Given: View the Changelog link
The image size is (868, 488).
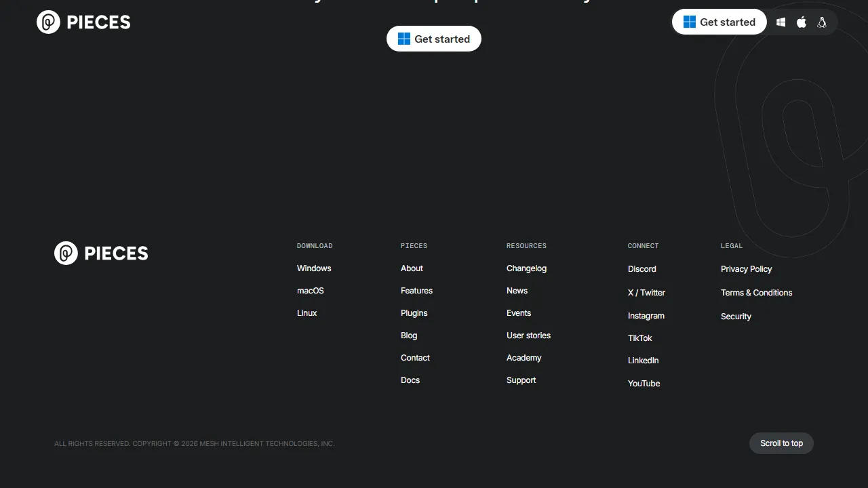Looking at the screenshot, I should (526, 268).
